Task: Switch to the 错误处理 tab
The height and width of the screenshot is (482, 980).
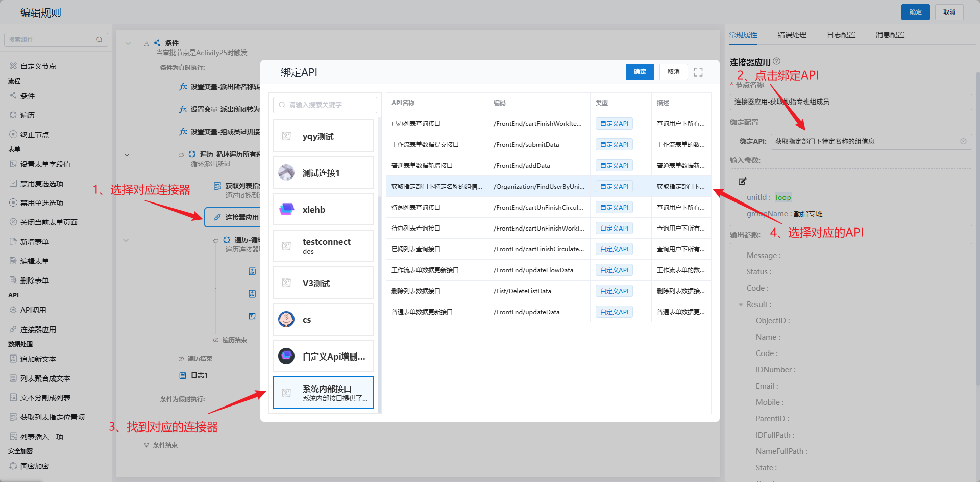Action: [792, 35]
